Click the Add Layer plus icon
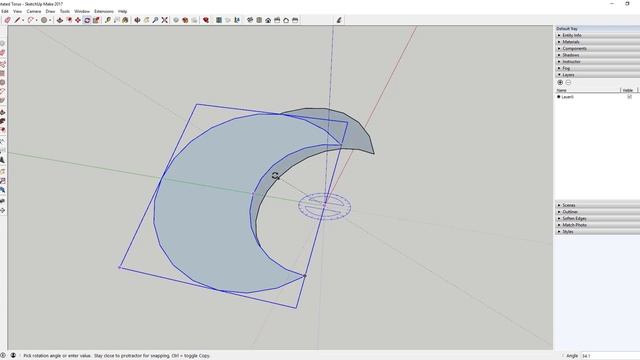Screen dimensions: 640x360 (560, 82)
